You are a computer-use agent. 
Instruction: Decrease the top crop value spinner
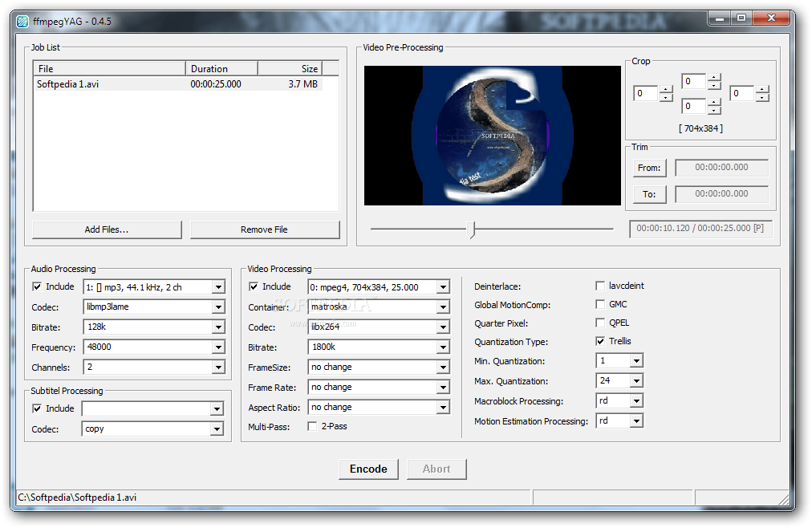714,85
